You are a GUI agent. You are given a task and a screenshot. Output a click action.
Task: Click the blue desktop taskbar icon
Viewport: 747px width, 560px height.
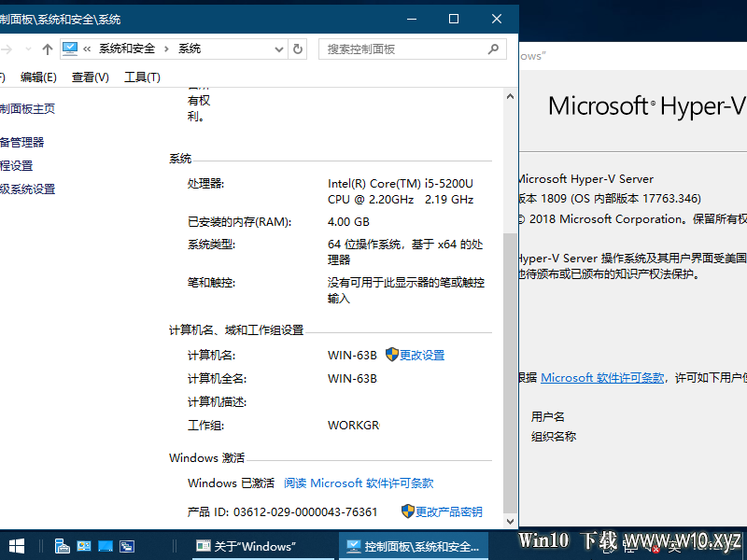[x=106, y=546]
